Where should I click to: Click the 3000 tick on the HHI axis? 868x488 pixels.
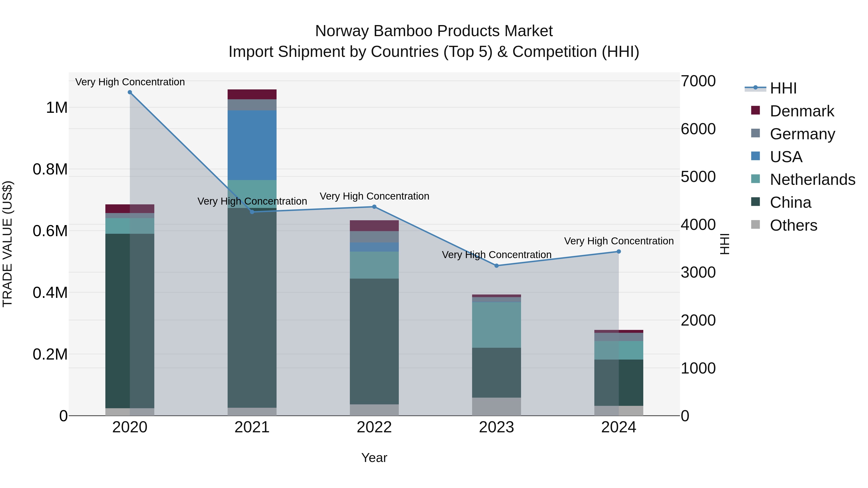[x=698, y=273]
